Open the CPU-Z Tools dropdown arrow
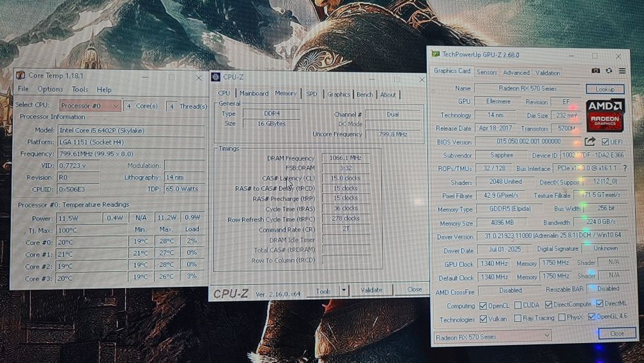 [343, 290]
